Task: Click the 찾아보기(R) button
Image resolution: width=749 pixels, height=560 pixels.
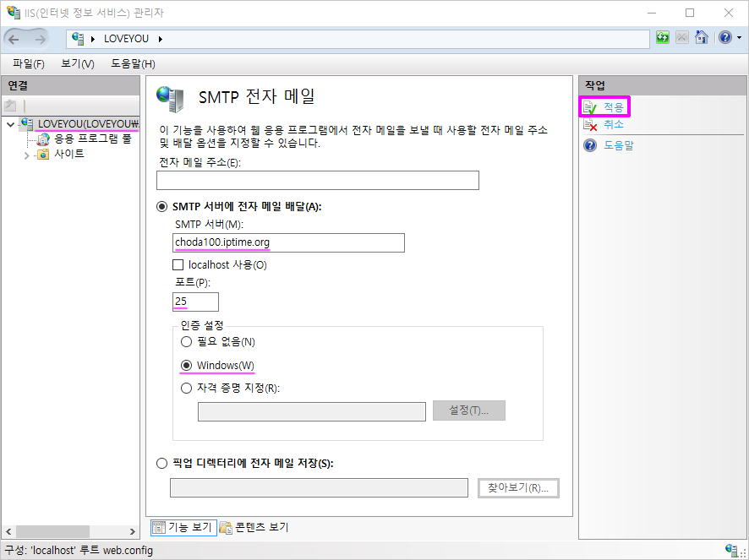Action: [517, 487]
